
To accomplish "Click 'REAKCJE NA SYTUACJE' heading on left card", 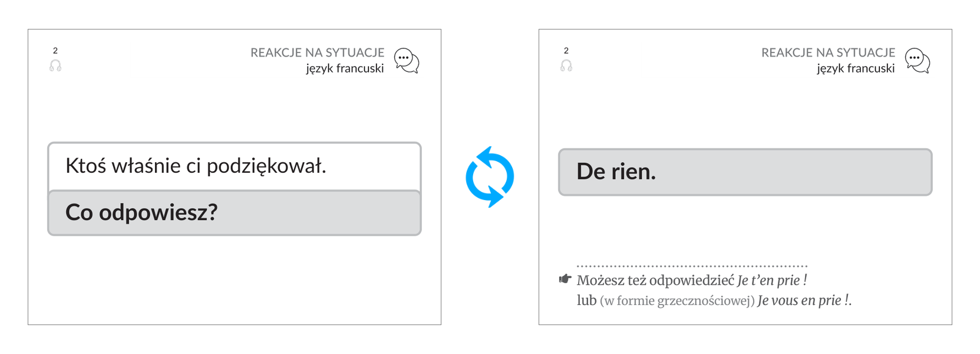I will 317,53.
